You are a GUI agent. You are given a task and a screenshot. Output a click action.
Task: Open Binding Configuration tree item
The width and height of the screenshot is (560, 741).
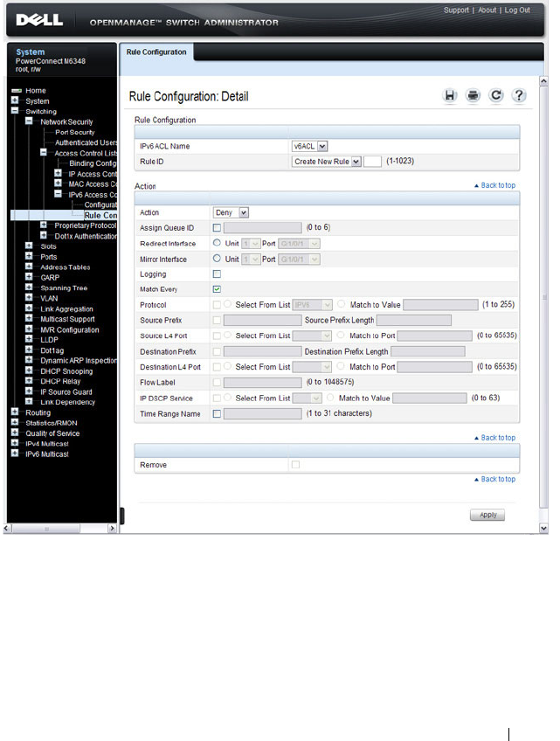click(93, 163)
